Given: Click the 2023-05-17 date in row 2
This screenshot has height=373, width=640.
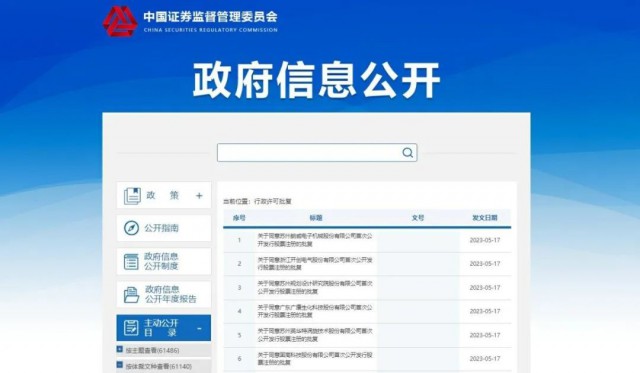Looking at the screenshot, I should coord(485,264).
